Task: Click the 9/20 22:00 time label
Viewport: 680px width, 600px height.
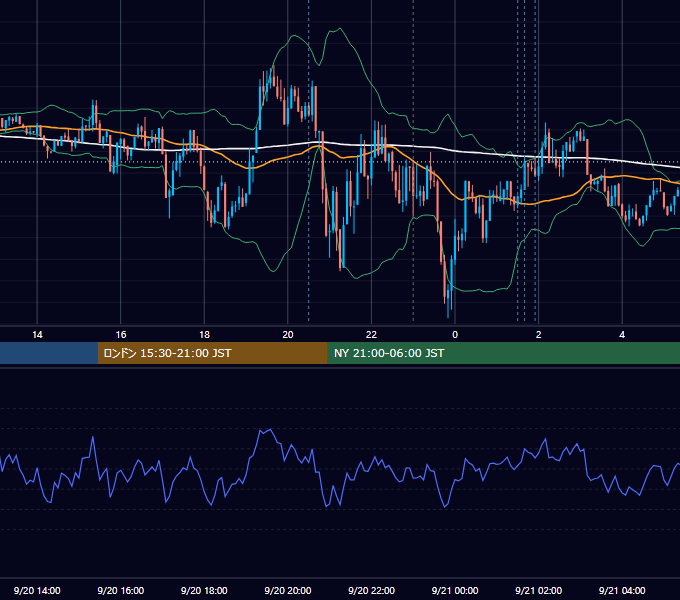Action: pos(372,590)
